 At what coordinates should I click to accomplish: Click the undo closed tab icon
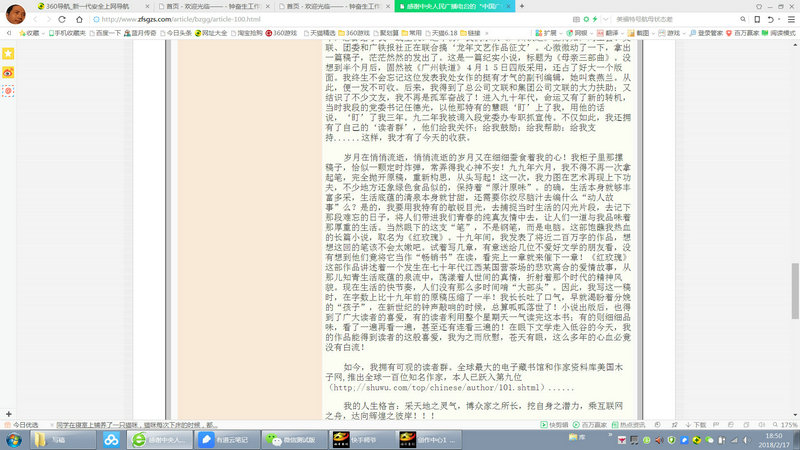pos(770,19)
